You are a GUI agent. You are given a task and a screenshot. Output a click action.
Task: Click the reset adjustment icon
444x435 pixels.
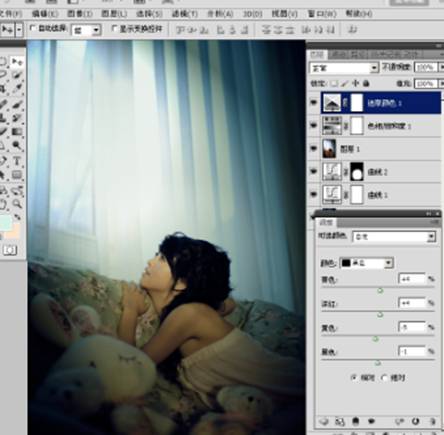click(x=415, y=422)
